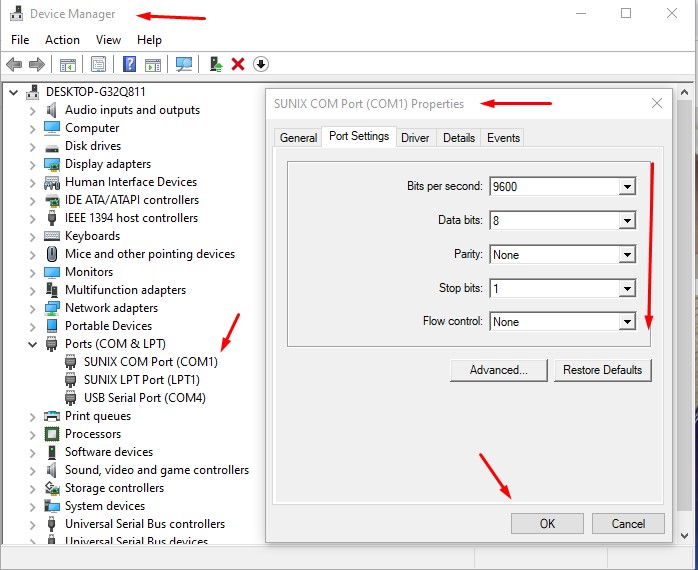Switch to the Driver tab
698x570 pixels.
[x=415, y=138]
